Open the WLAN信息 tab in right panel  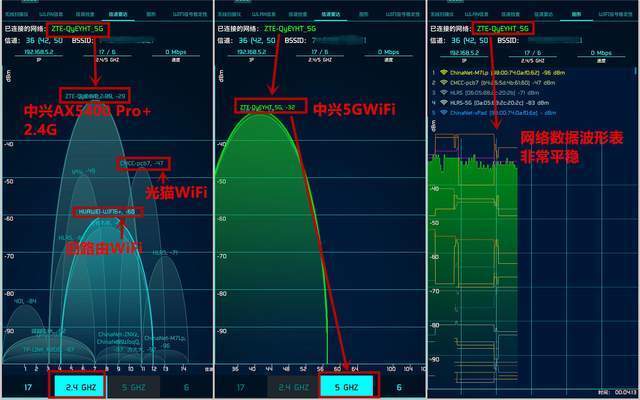click(x=477, y=14)
